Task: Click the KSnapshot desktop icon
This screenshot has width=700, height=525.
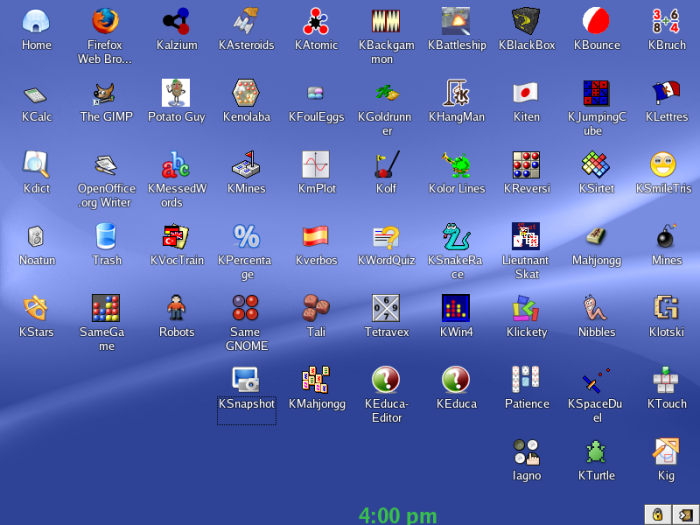Action: click(246, 380)
